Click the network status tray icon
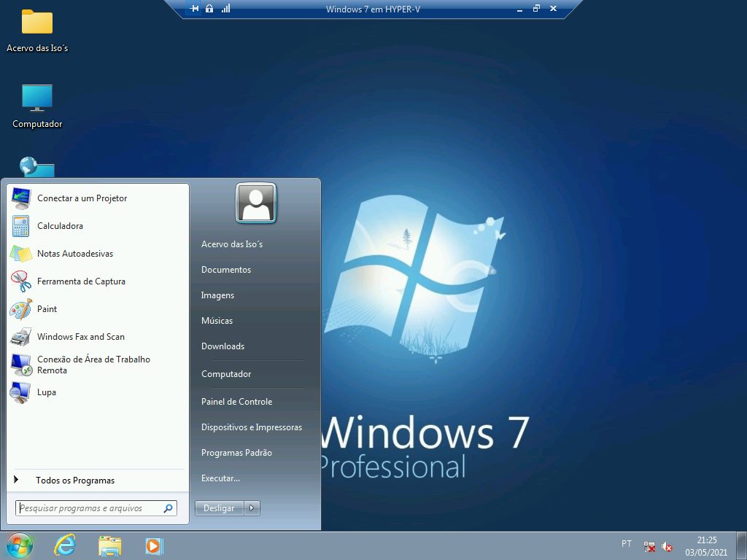The height and width of the screenshot is (560, 747). [x=649, y=547]
